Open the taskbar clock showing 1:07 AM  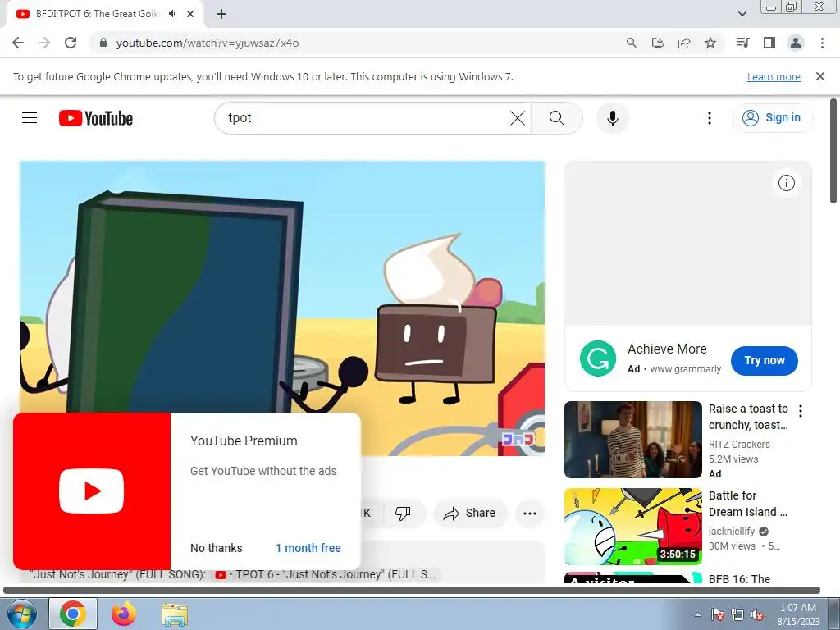798,614
